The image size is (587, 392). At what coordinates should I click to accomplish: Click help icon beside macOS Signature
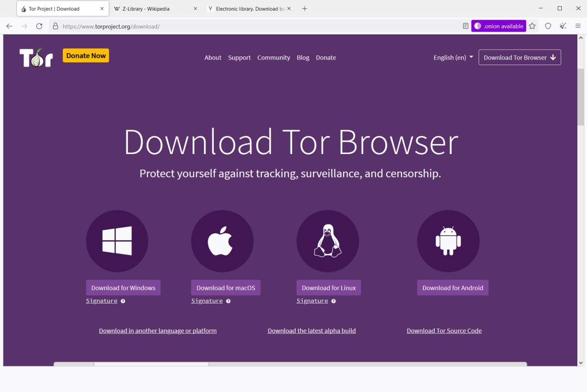click(x=228, y=301)
